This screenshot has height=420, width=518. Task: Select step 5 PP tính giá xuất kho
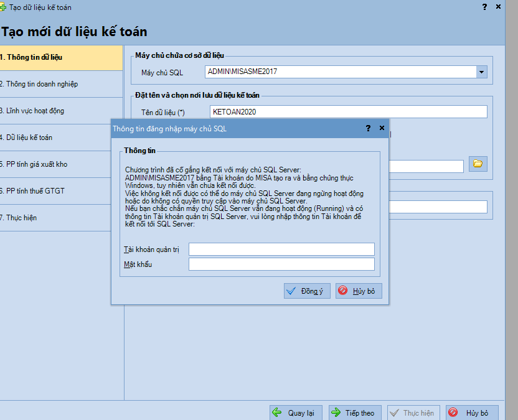click(x=61, y=164)
